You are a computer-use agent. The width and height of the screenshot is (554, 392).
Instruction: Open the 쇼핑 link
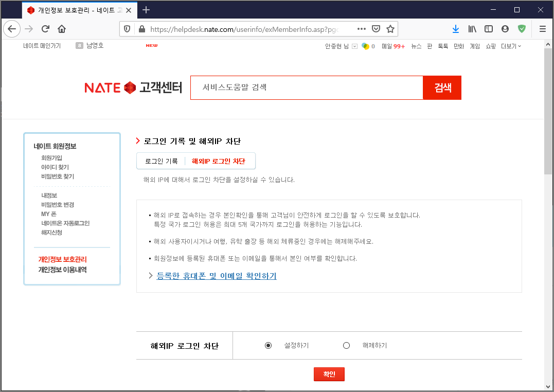coord(491,46)
